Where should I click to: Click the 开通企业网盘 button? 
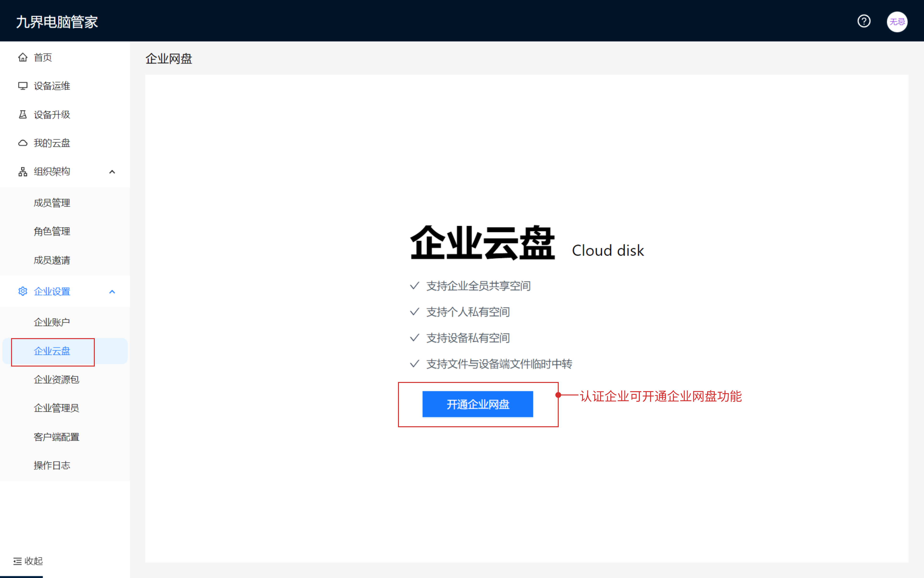(x=478, y=404)
